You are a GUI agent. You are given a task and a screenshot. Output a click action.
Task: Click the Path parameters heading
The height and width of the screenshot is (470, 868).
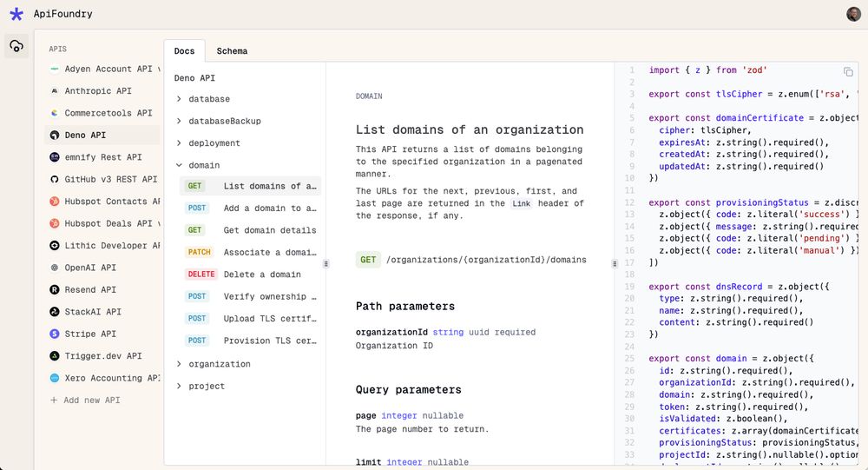(x=405, y=307)
